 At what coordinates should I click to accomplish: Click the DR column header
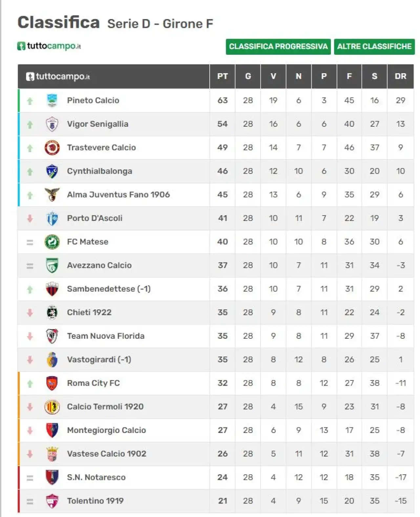(400, 76)
